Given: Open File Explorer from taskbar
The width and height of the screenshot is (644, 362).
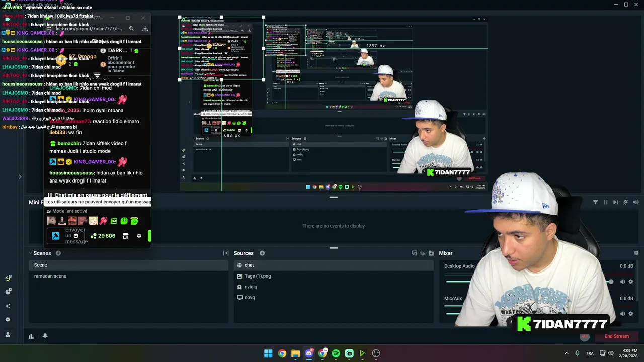Looking at the screenshot, I should click(295, 353).
